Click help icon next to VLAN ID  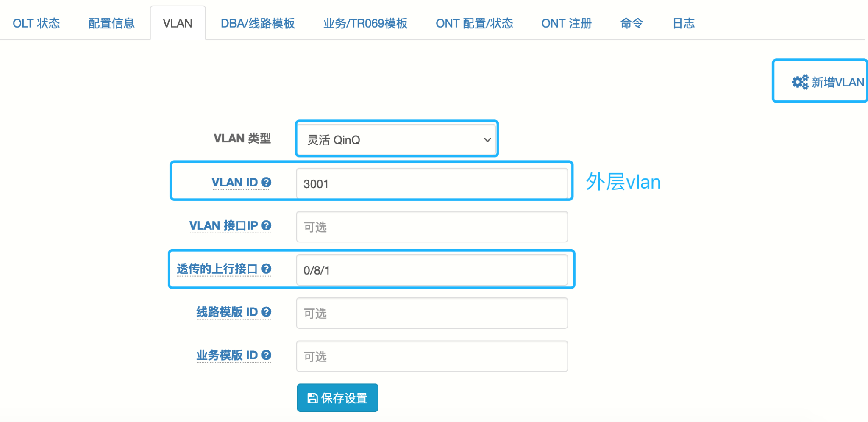(266, 182)
